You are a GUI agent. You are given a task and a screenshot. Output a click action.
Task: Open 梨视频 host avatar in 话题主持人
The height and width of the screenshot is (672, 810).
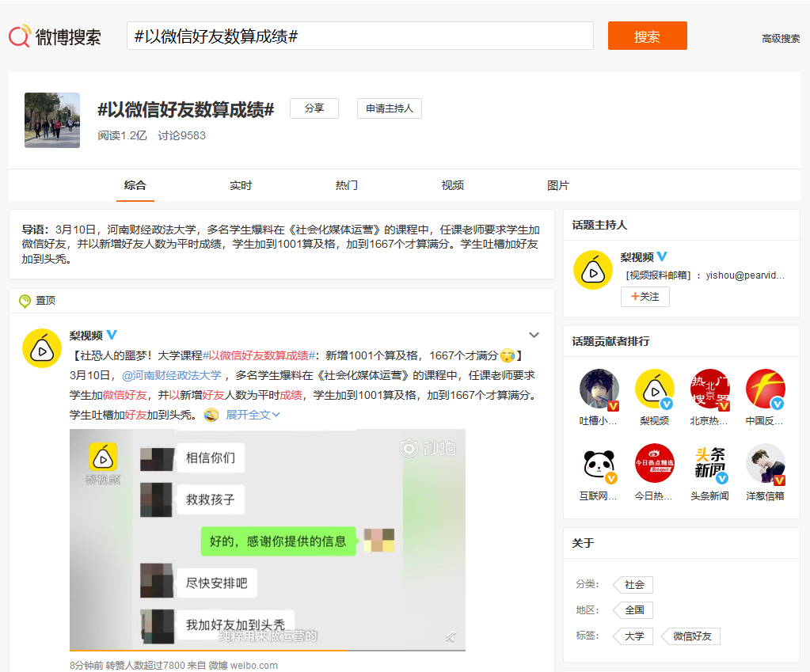point(593,270)
